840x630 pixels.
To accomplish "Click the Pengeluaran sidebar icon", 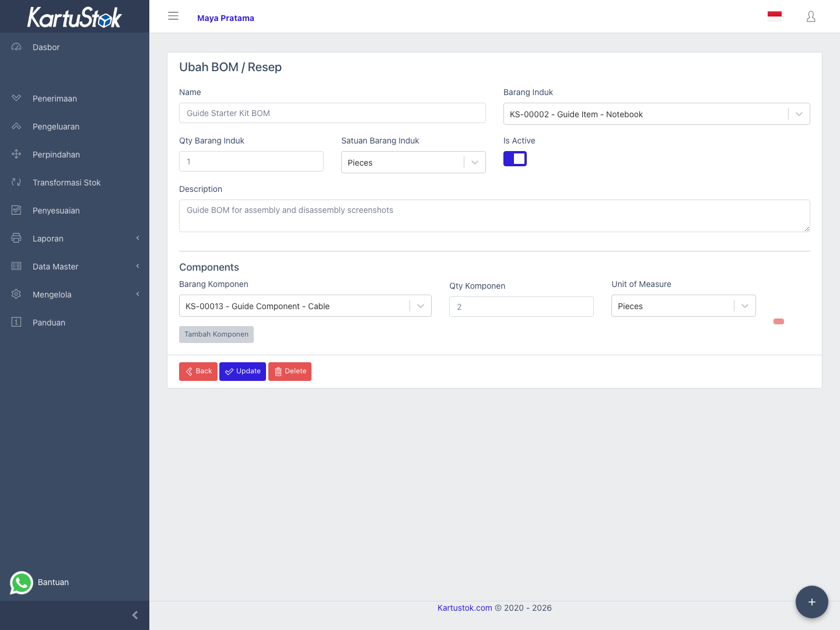I will coord(16,126).
